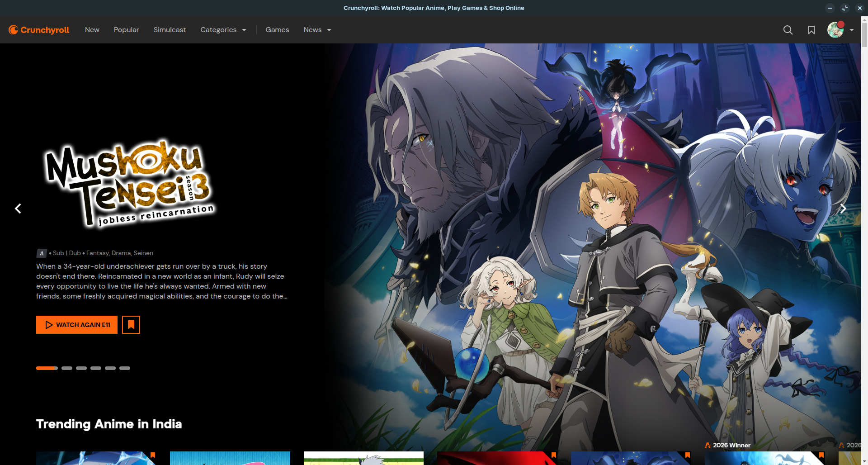This screenshot has height=465, width=868.
Task: Go to next hero slide
Action: (x=843, y=209)
